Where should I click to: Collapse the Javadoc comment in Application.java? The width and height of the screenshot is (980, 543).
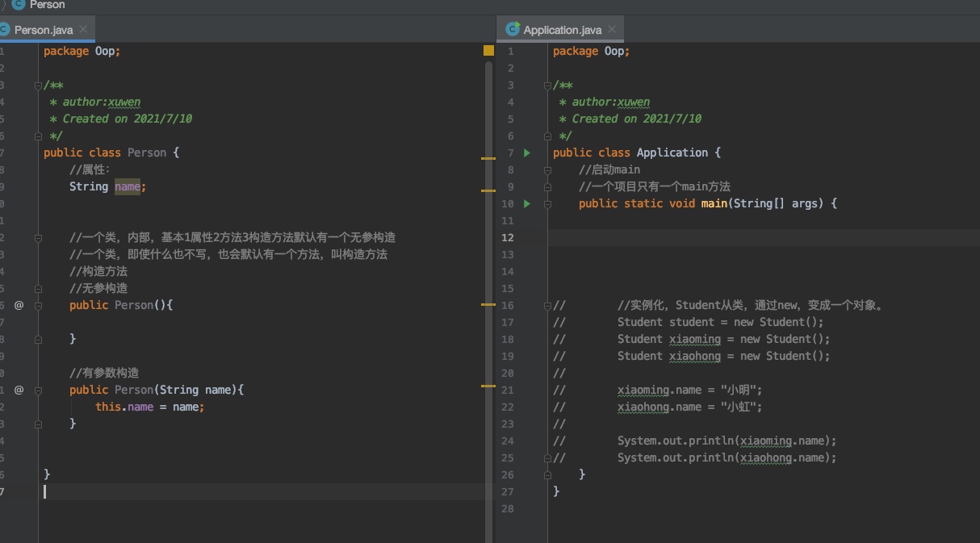pos(547,86)
